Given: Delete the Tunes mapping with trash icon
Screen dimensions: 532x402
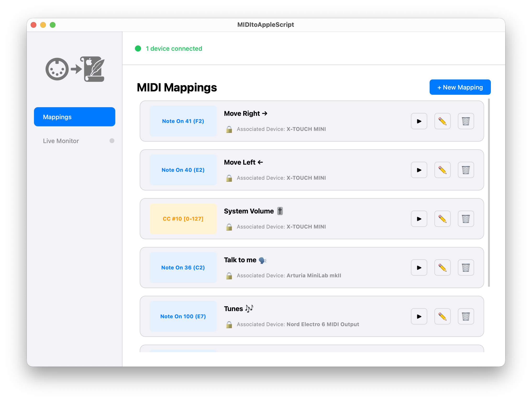Looking at the screenshot, I should click(466, 316).
